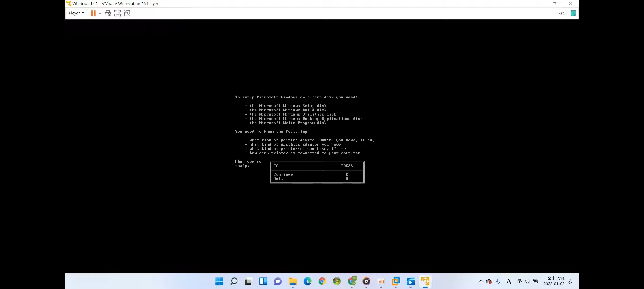Select active VMware Player taskbar icon
This screenshot has width=644, height=289.
[x=425, y=281]
